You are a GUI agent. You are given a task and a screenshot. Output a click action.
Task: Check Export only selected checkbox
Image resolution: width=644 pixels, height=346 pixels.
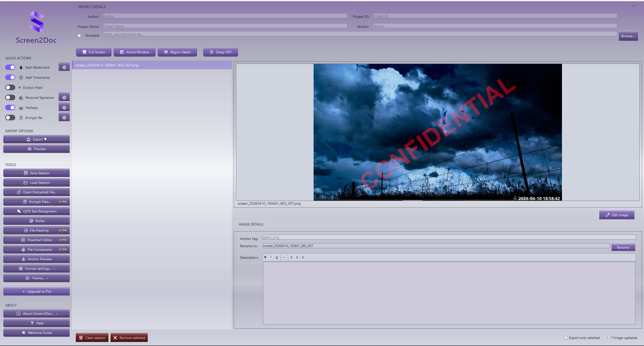(x=565, y=338)
